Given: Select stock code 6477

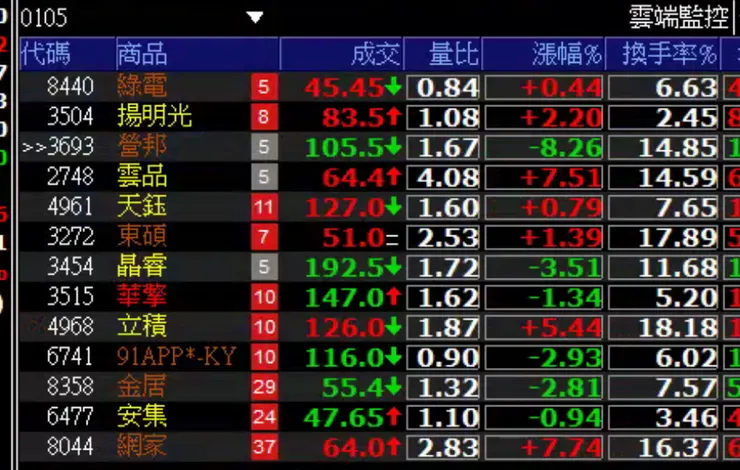Looking at the screenshot, I should [x=70, y=417].
